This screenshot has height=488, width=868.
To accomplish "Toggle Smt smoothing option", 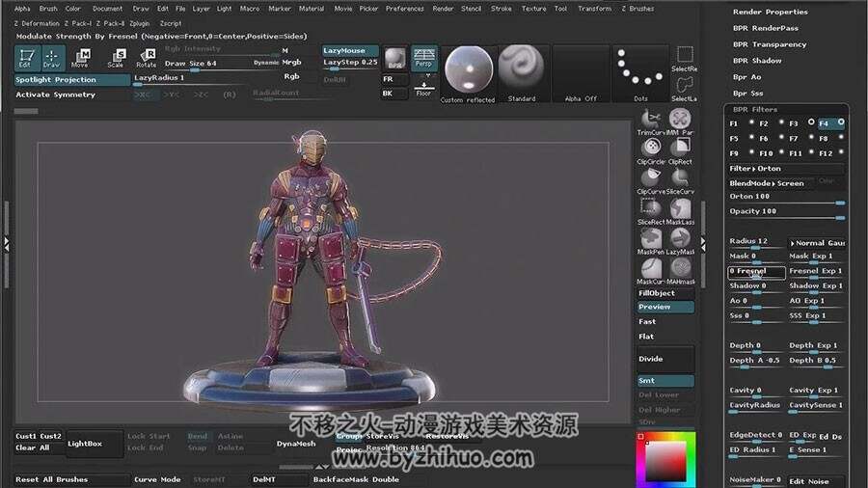I will (665, 381).
